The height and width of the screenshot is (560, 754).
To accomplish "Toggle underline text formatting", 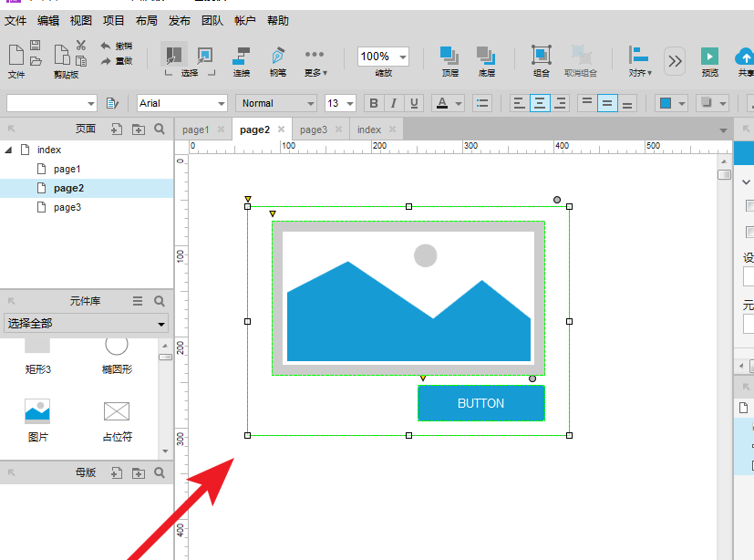I will (x=415, y=103).
